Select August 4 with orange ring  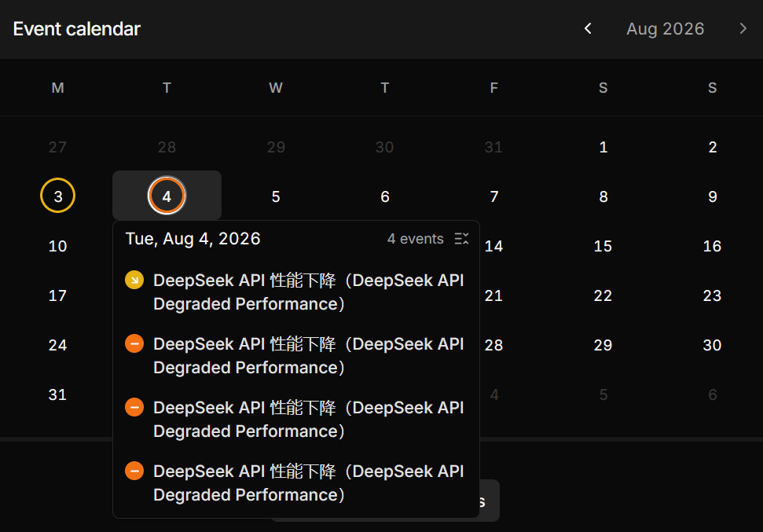pyautogui.click(x=167, y=196)
